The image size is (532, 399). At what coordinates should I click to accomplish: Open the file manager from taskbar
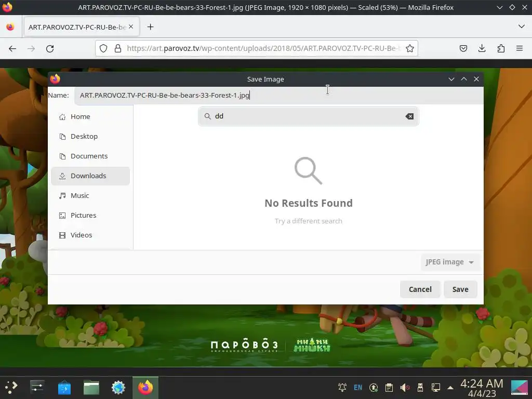point(91,387)
